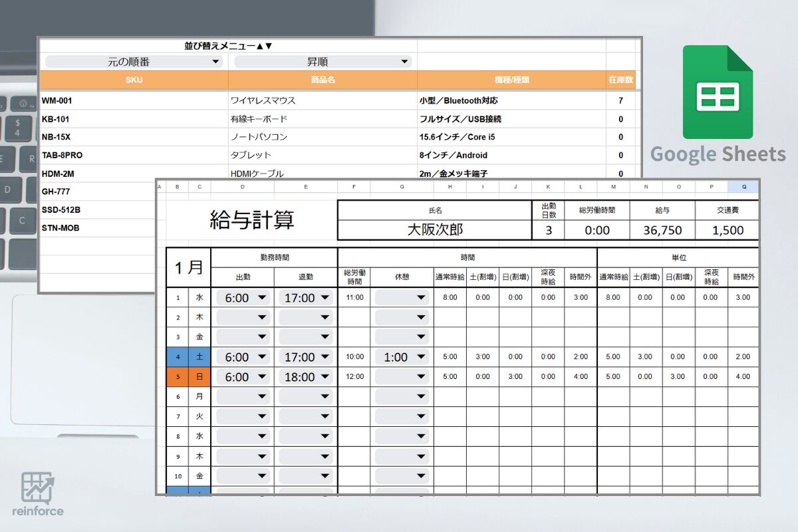
Task: Click the green Google Sheets logo icon
Action: (x=718, y=92)
